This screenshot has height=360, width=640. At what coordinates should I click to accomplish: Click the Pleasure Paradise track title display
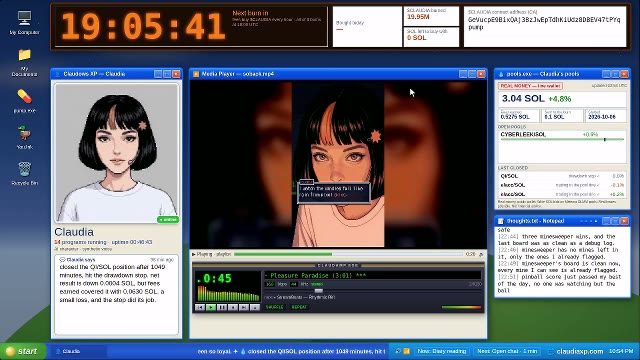coord(372,275)
